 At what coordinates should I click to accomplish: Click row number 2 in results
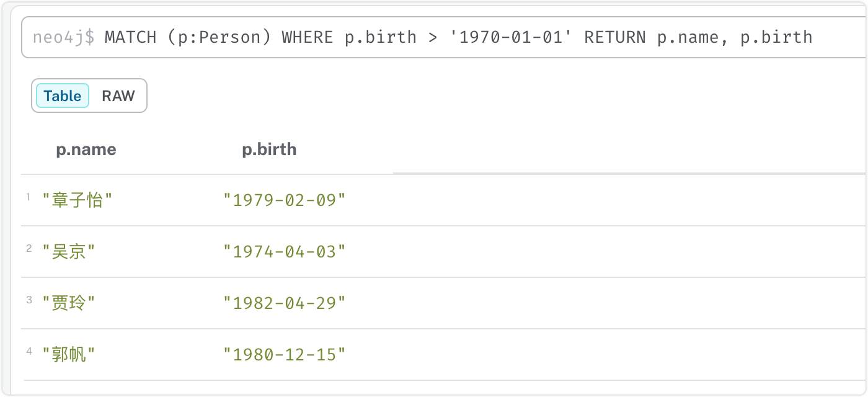[x=29, y=249]
